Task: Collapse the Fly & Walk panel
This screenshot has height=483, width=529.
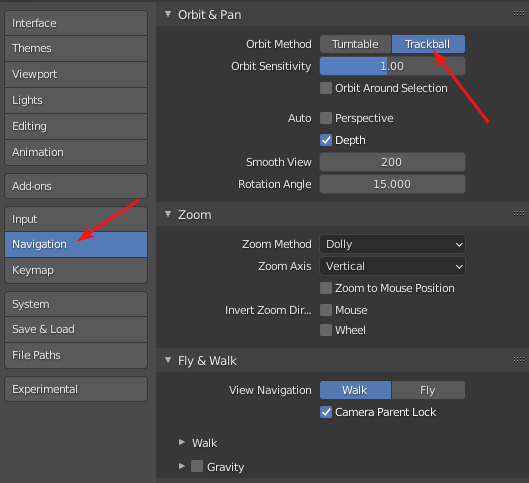Action: tap(168, 360)
